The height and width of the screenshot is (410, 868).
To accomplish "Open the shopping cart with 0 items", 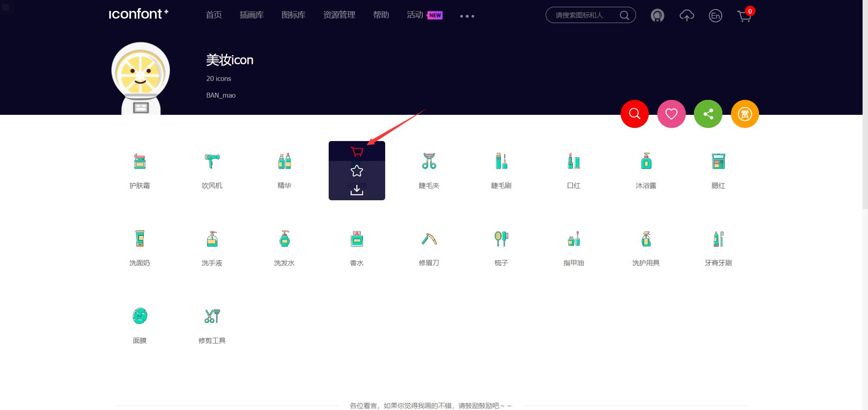I will tap(744, 16).
